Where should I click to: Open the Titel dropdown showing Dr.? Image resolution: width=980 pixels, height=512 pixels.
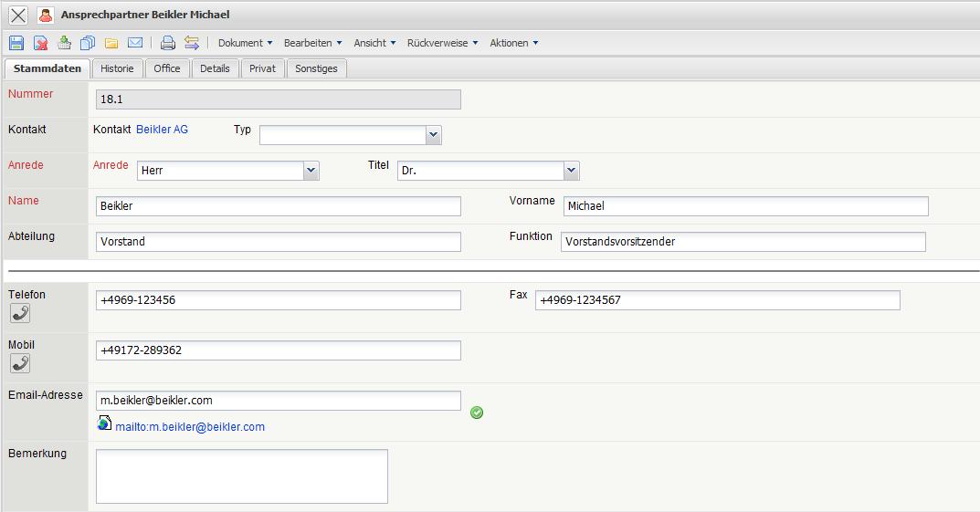point(571,171)
